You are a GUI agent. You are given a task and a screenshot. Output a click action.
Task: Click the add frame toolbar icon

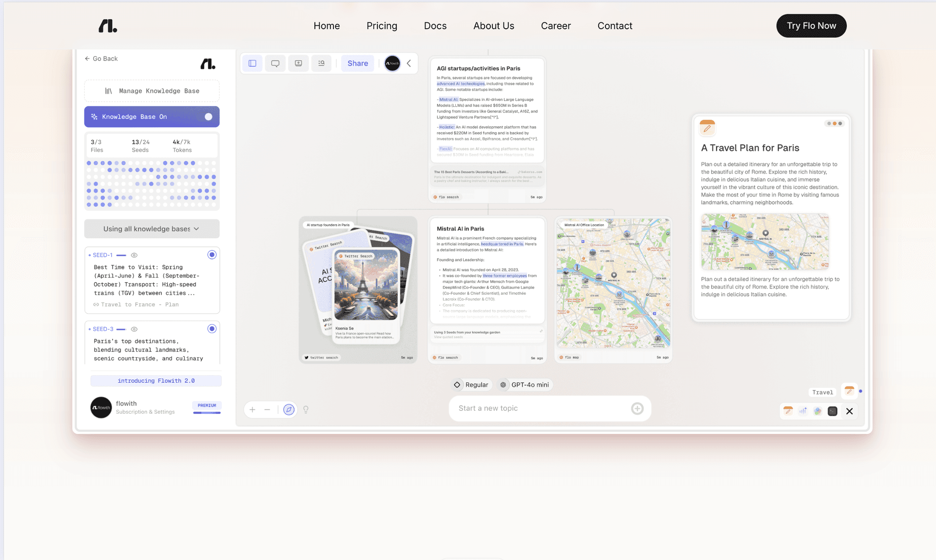298,63
